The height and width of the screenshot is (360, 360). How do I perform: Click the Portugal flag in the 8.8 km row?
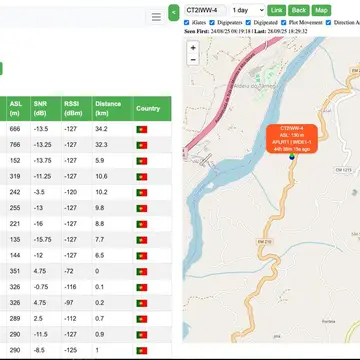142,224
